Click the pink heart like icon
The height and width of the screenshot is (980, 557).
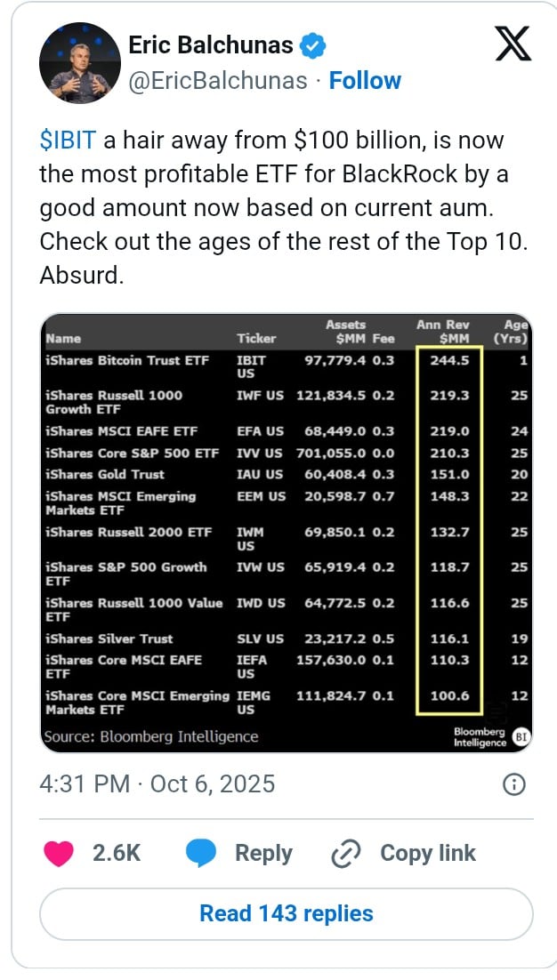pyautogui.click(x=59, y=853)
